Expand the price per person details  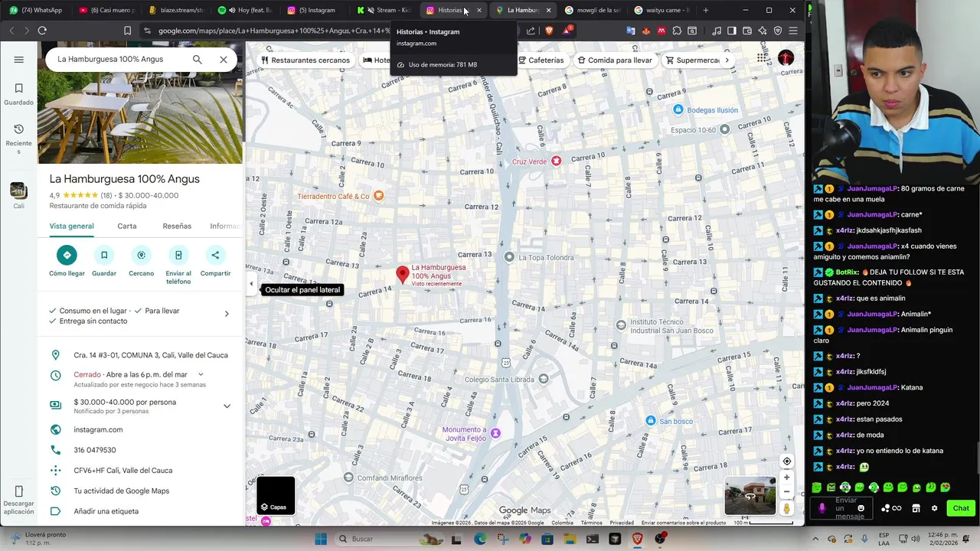(227, 406)
